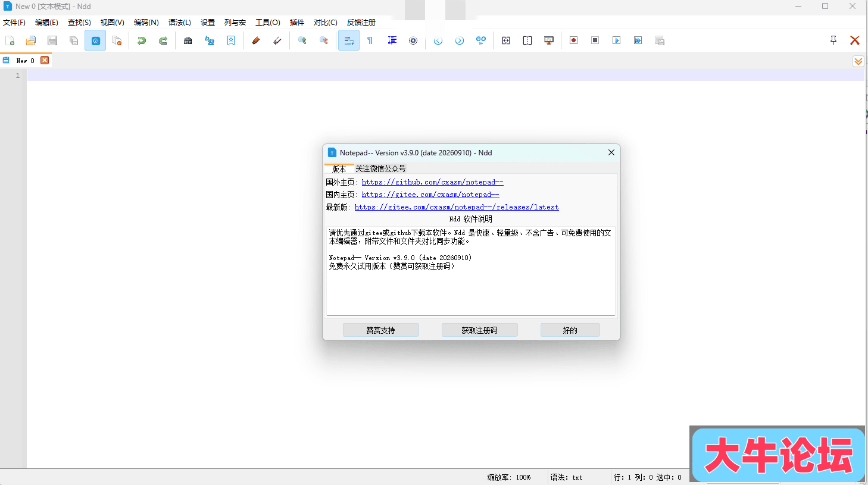Open the 视图(V) menu
868x485 pixels.
112,23
